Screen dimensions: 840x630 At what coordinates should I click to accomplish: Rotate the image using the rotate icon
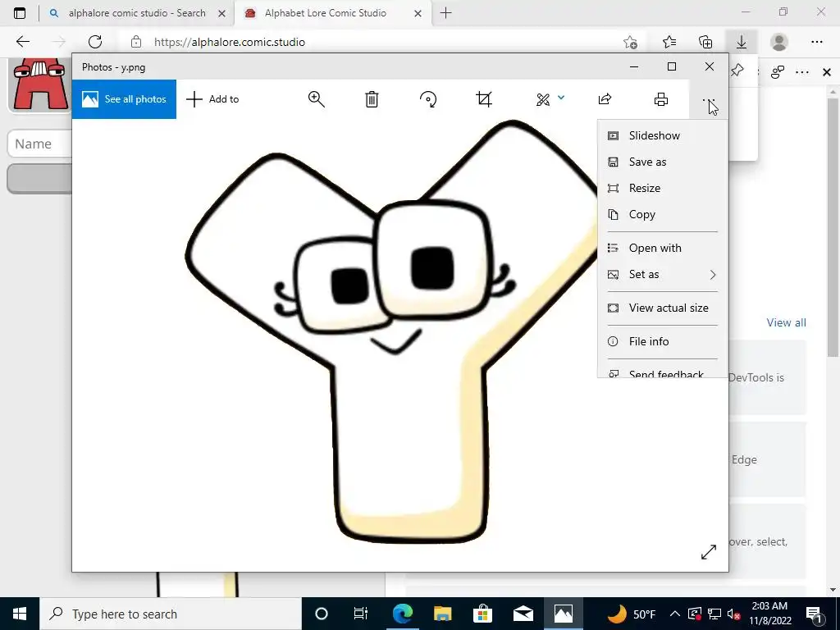click(x=428, y=99)
